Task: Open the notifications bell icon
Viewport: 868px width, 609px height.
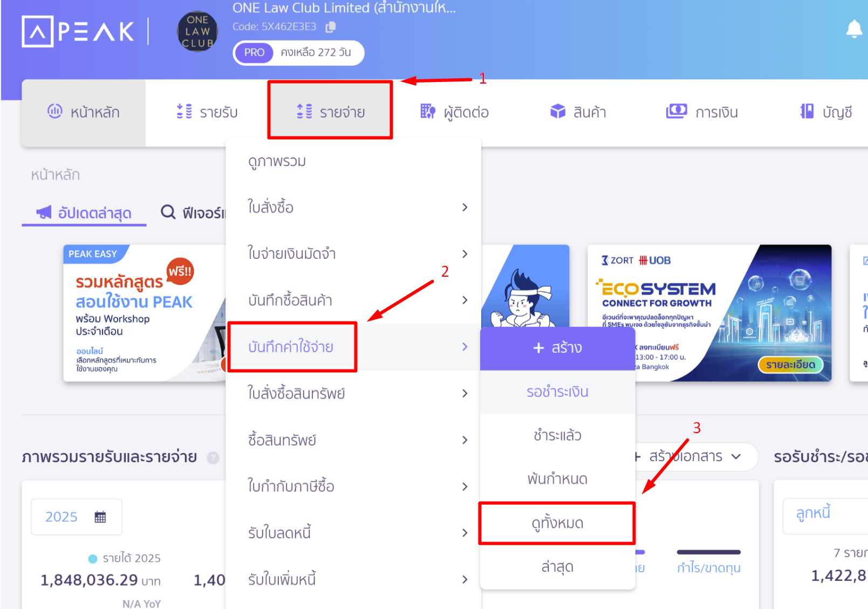Action: (x=854, y=29)
